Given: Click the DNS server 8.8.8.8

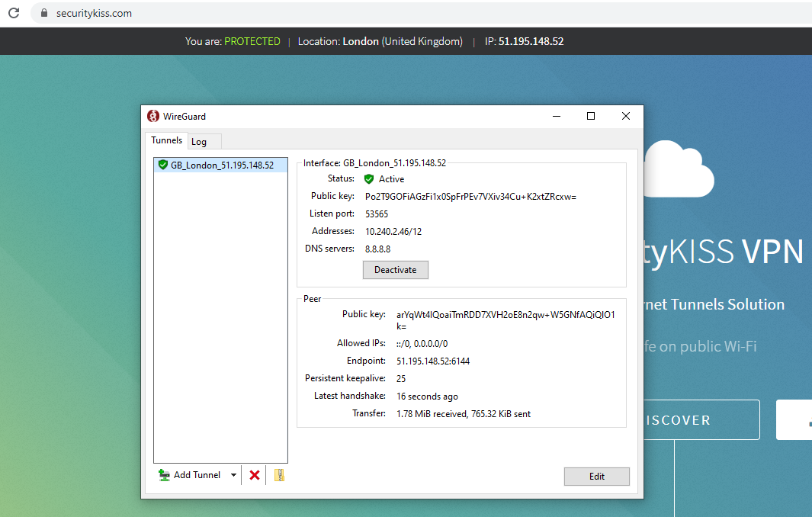Looking at the screenshot, I should pyautogui.click(x=378, y=249).
